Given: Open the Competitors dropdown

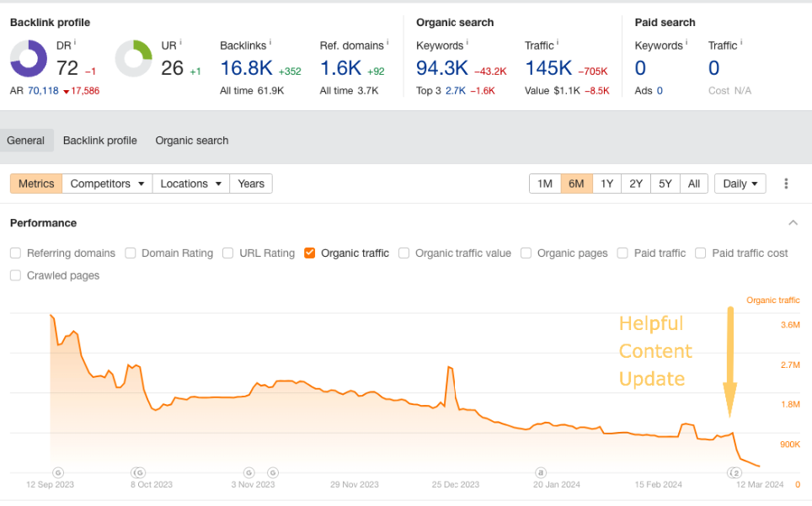Looking at the screenshot, I should point(106,183).
